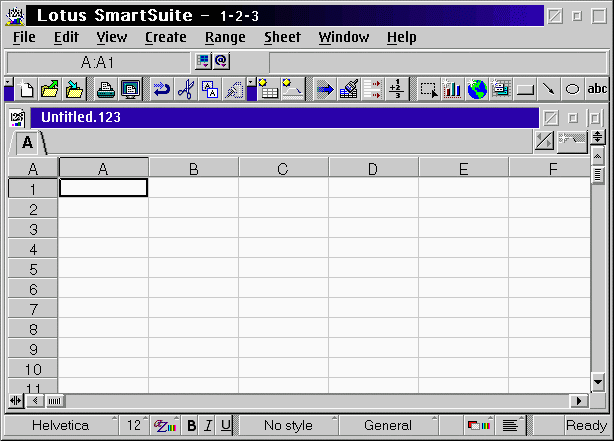Open the Sheet menu
Viewport: 614px width, 441px height.
pyautogui.click(x=282, y=37)
